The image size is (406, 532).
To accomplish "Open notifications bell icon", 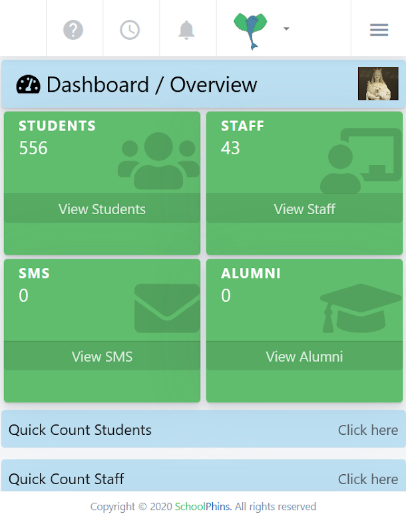I will [x=186, y=30].
